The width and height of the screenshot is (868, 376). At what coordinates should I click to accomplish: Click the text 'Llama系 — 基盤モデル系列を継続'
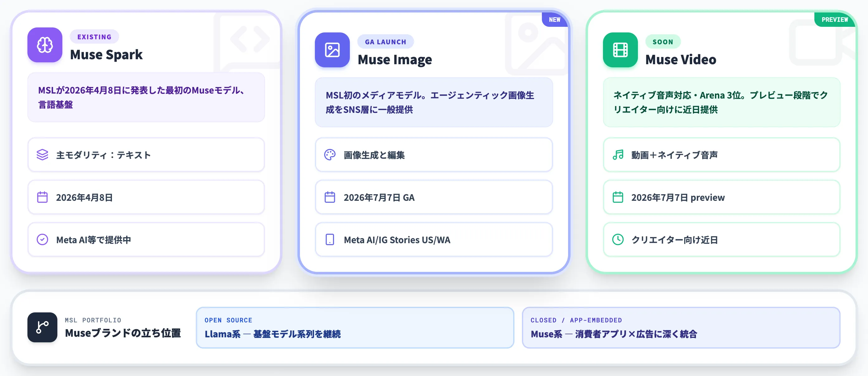(x=272, y=334)
